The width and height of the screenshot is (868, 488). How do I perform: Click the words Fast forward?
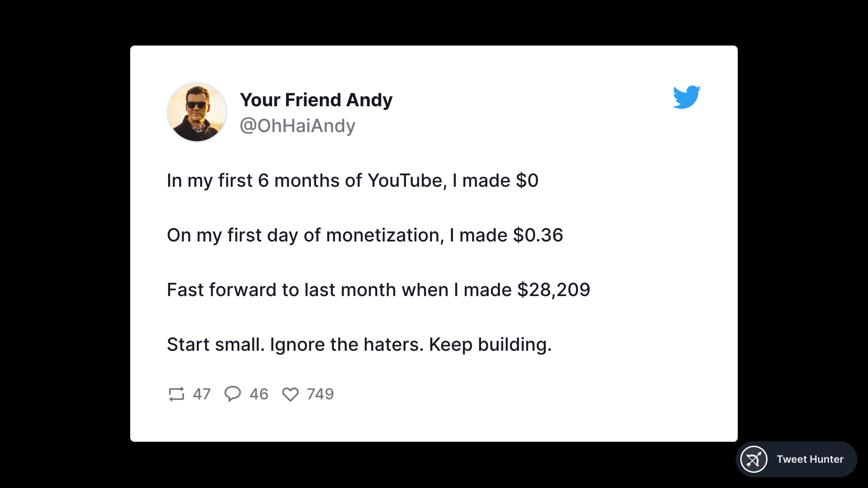click(x=221, y=290)
